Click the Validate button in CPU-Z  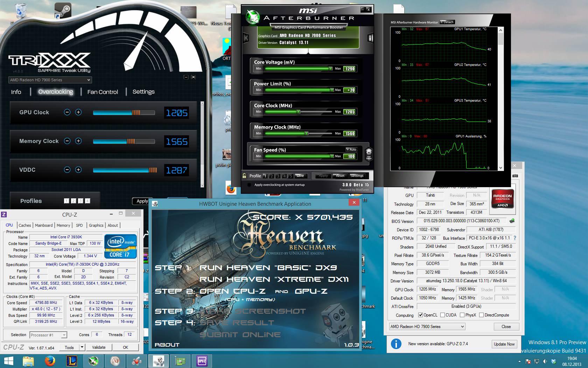click(99, 347)
